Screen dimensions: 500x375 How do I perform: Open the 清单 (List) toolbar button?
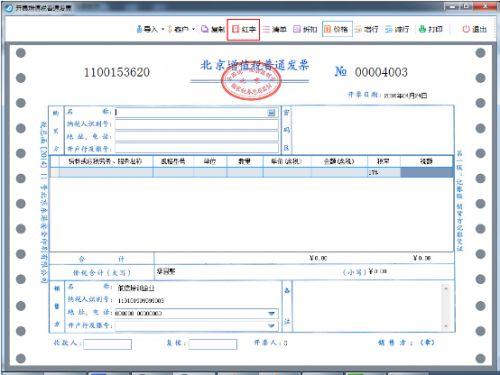274,29
